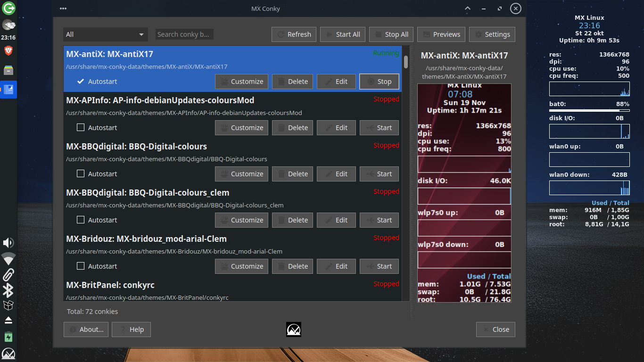Select the 'MX-BritPanel: conkyrc' list row
The width and height of the screenshot is (644, 362).
point(233,289)
